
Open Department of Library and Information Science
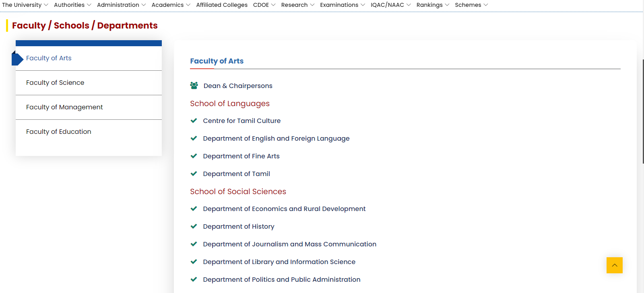coord(279,262)
